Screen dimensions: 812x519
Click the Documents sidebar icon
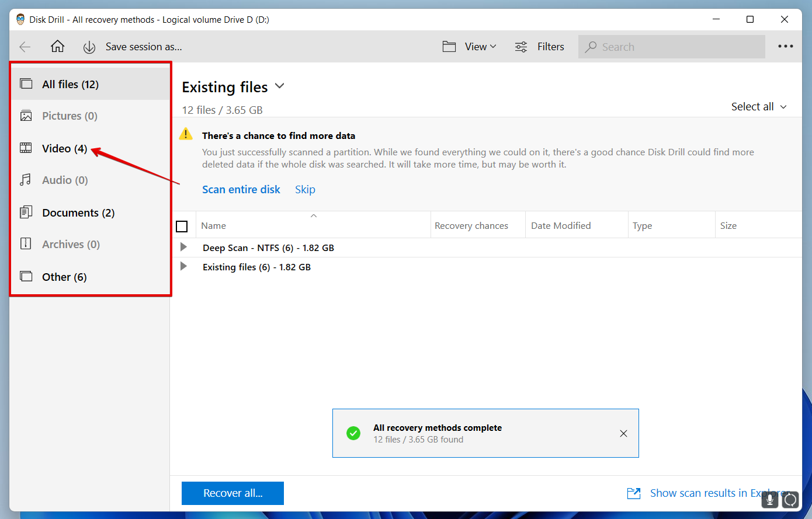click(26, 212)
